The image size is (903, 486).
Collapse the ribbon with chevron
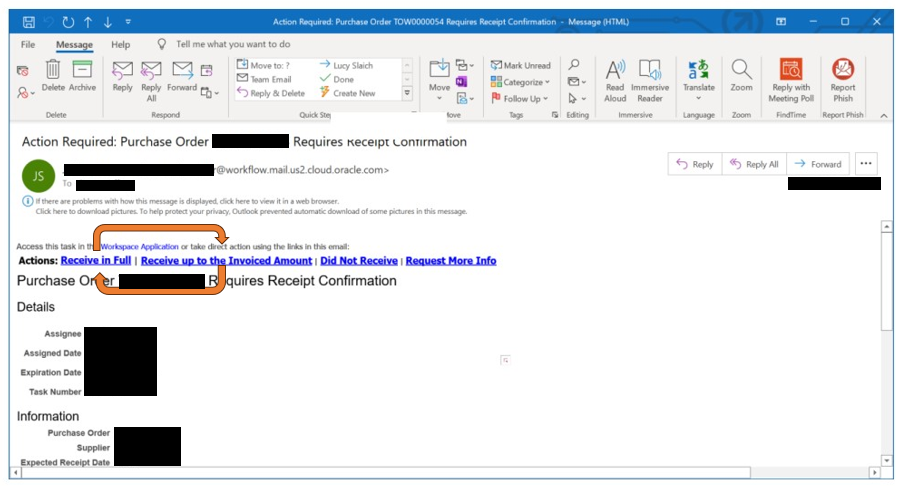coord(883,115)
